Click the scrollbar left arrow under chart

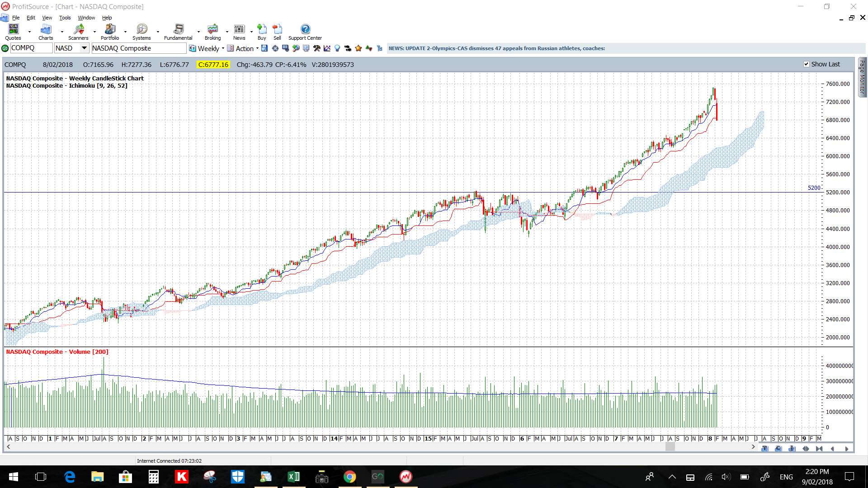pos(8,446)
